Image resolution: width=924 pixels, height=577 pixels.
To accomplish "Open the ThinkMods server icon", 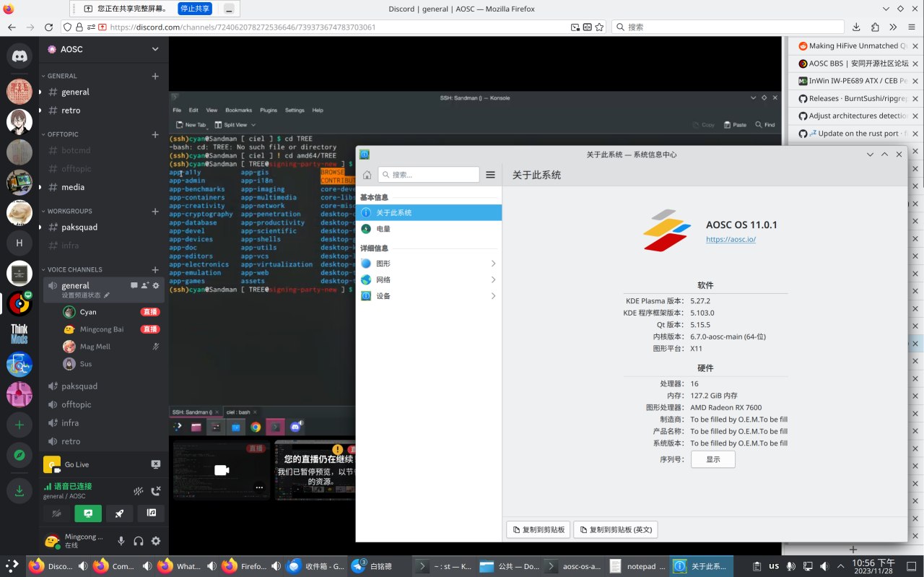I will tap(19, 334).
